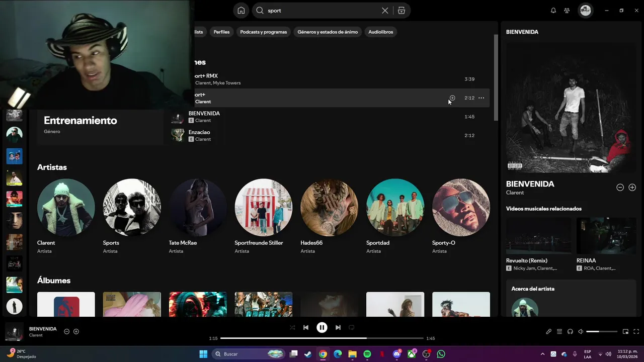The width and height of the screenshot is (644, 362).
Task: Open the Sporty-O artist card
Action: coord(461,216)
